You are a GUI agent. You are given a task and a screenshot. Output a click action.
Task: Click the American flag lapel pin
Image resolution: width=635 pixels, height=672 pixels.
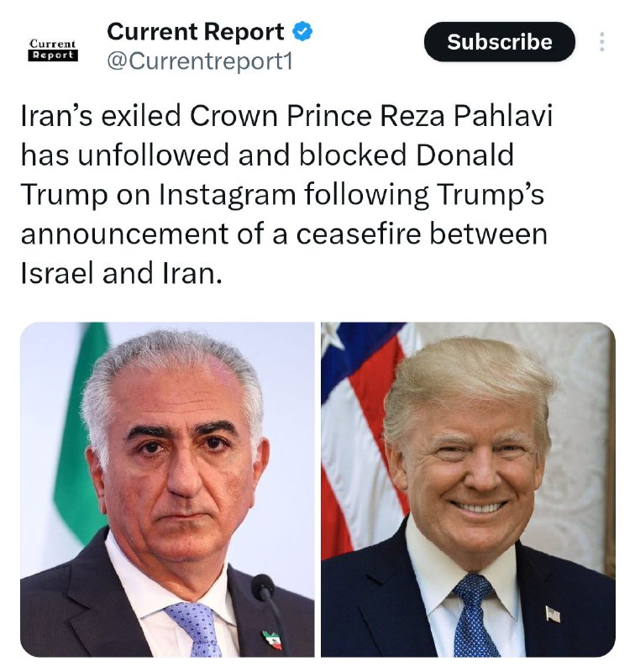(553, 614)
